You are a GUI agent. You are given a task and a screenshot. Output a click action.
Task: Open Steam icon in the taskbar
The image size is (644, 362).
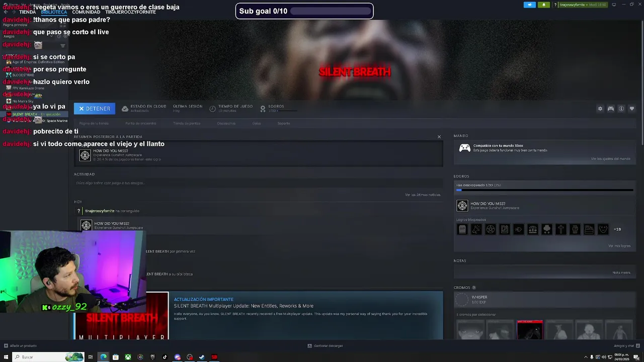coord(202,357)
